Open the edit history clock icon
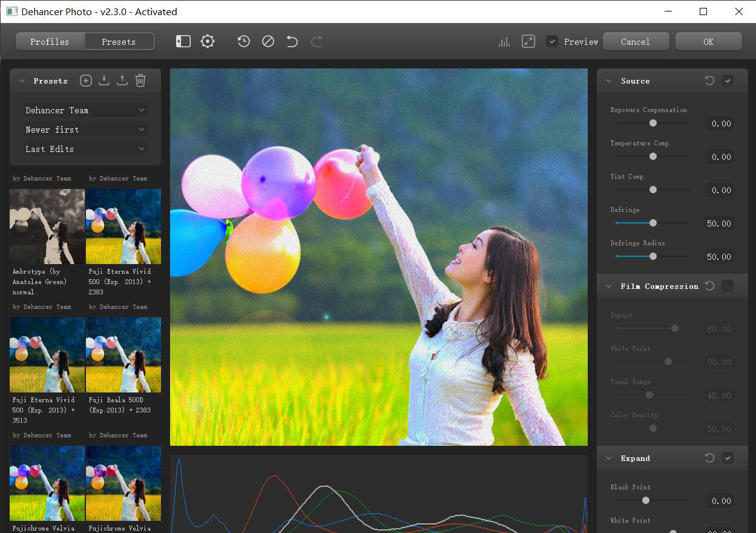Screen dimensions: 756x533 (243, 41)
